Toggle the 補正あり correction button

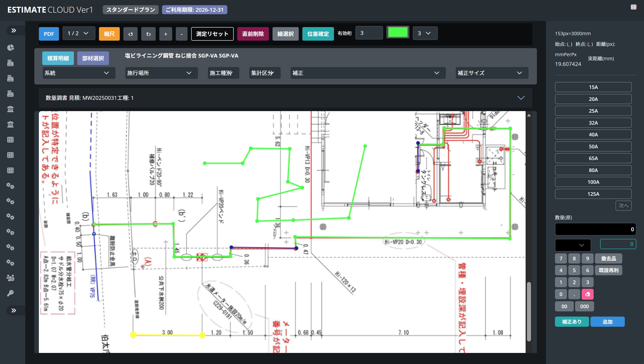572,322
